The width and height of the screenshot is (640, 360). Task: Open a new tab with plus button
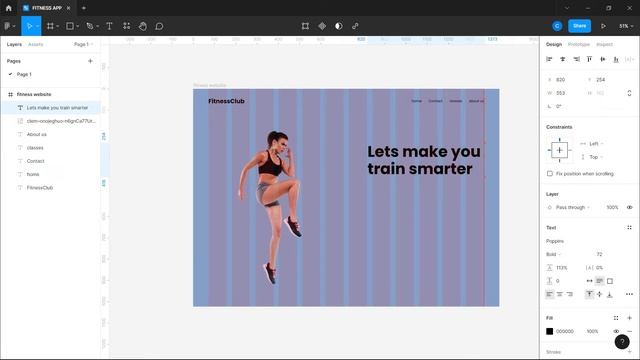(84, 8)
